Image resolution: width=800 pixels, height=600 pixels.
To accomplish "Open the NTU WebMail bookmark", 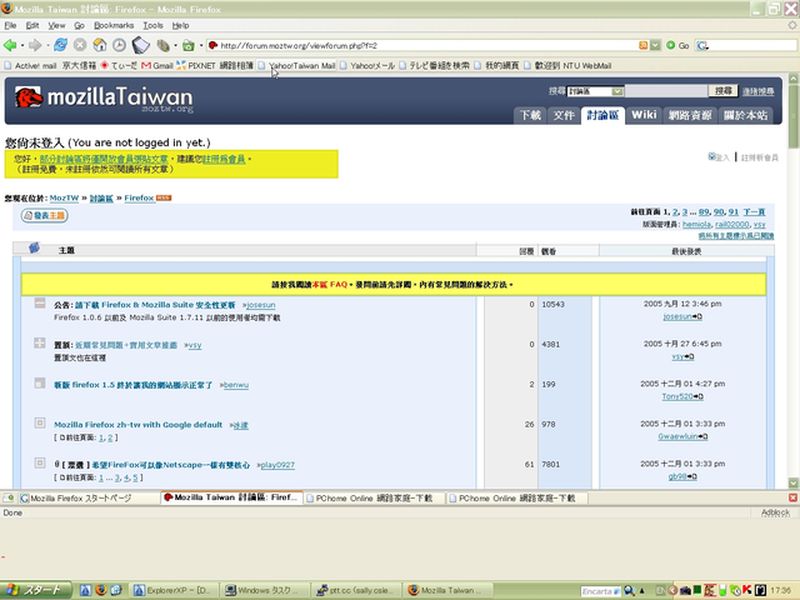I will tap(568, 65).
